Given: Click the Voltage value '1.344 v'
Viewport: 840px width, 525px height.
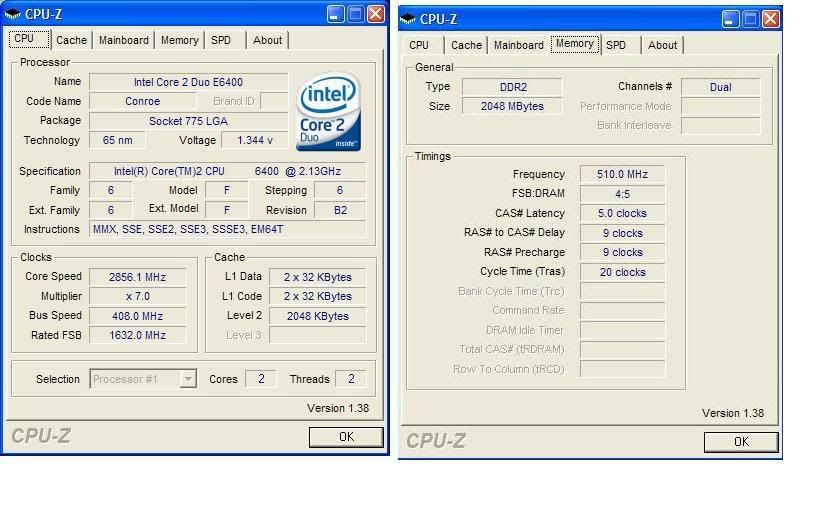Looking at the screenshot, I should tap(255, 140).
